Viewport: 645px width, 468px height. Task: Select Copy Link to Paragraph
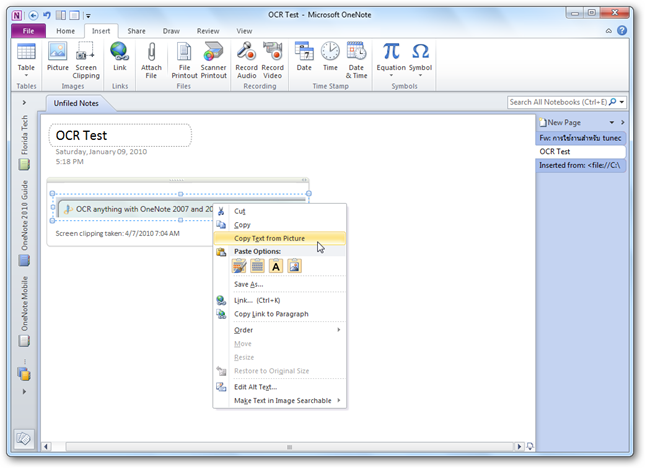pyautogui.click(x=279, y=314)
